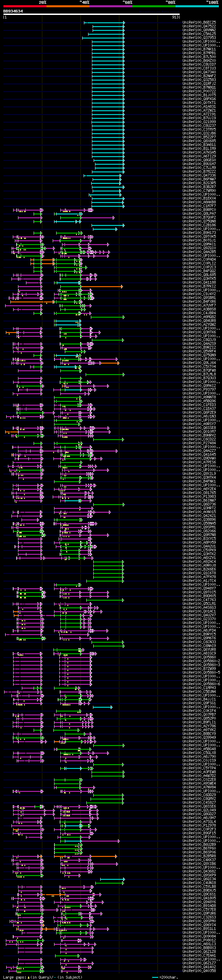The image size is (222, 980).
Task: Open the UniRef100_B7PKI2 hit
Action: point(199,286)
